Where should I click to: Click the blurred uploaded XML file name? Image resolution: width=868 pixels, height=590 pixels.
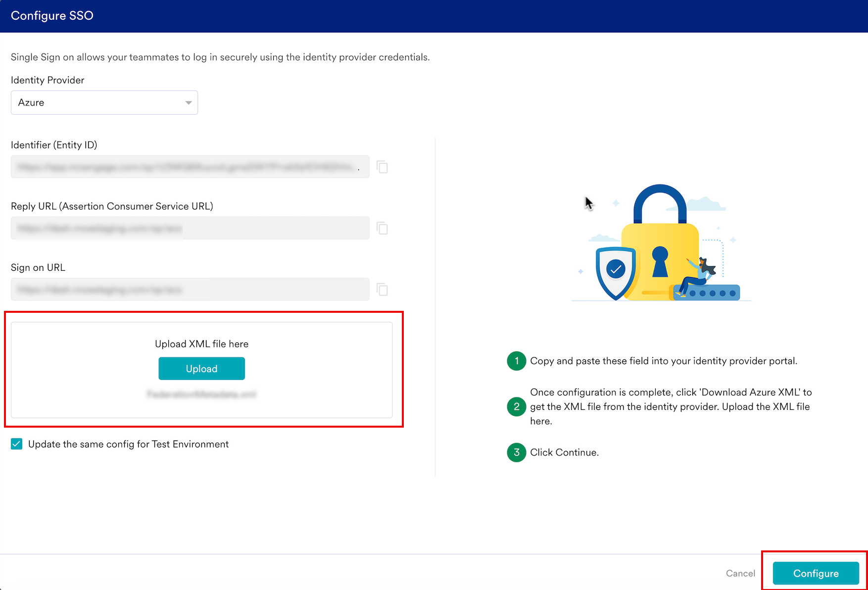pos(201,394)
